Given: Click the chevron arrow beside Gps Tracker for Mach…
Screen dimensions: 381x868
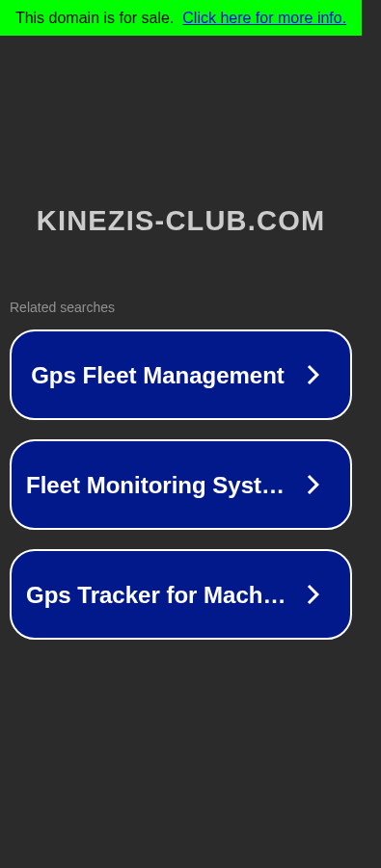Looking at the screenshot, I should (x=313, y=594).
